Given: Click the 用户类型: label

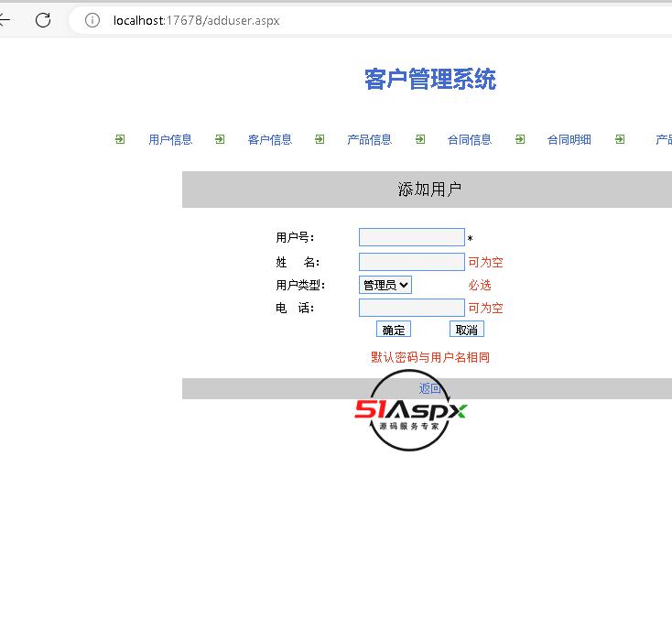Looking at the screenshot, I should pos(300,285).
